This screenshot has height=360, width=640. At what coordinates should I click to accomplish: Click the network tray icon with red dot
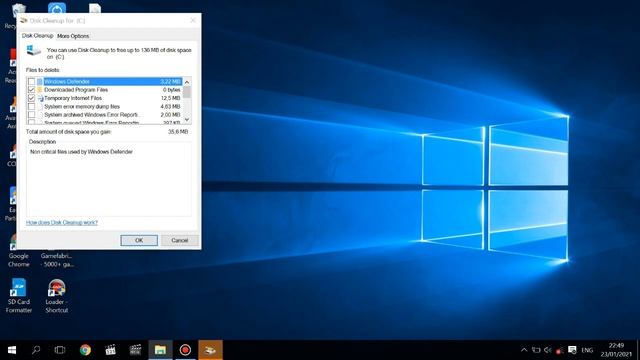coord(560,350)
